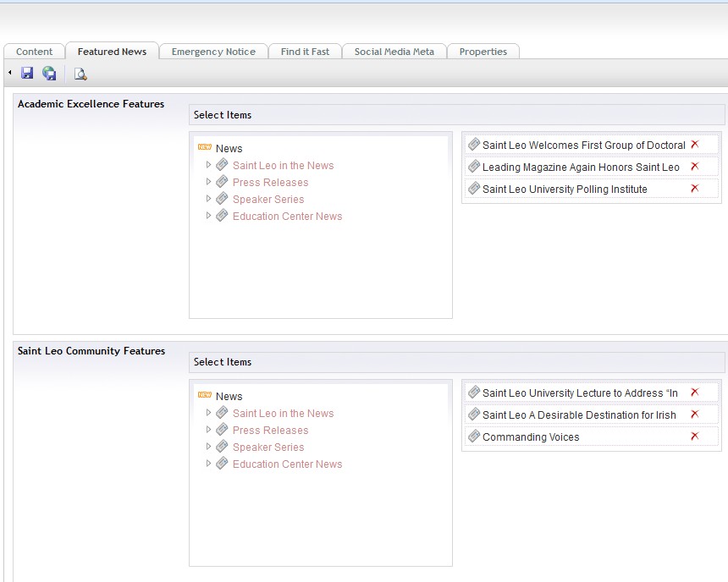The width and height of the screenshot is (728, 582).
Task: Expand Education Center News in Academic Excellence tree
Action: [208, 216]
